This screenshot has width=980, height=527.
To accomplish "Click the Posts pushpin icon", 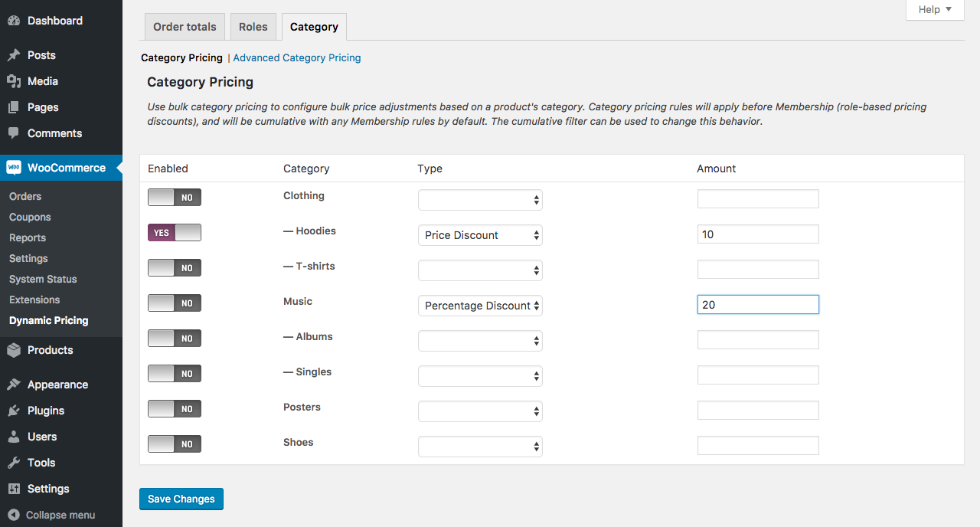I will pyautogui.click(x=14, y=55).
